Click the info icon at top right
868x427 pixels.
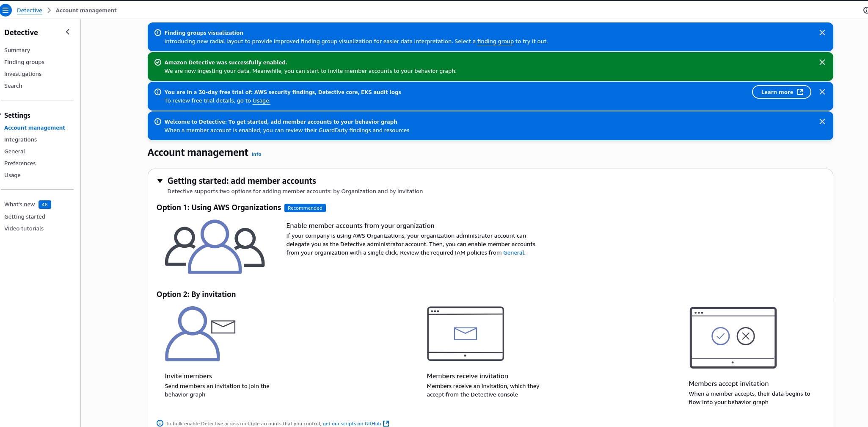865,10
